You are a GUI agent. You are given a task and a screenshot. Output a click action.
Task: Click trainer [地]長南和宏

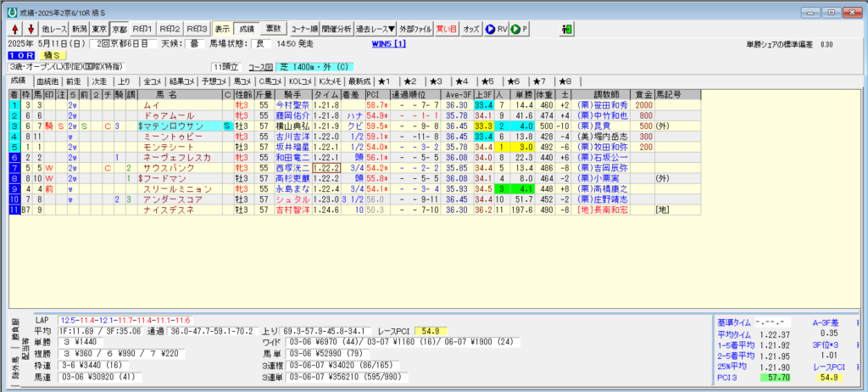(600, 210)
